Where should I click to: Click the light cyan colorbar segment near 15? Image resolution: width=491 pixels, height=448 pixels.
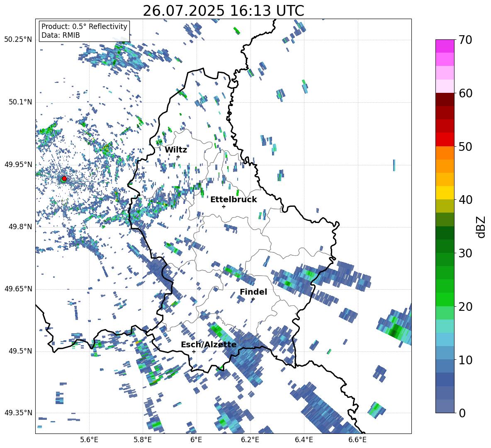click(445, 326)
